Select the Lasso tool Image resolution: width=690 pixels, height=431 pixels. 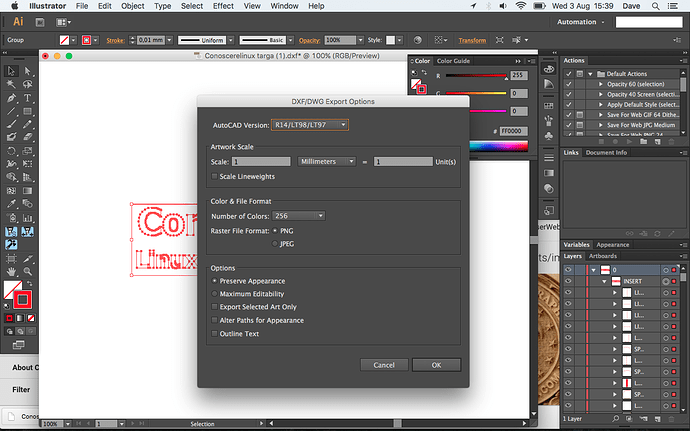click(27, 84)
